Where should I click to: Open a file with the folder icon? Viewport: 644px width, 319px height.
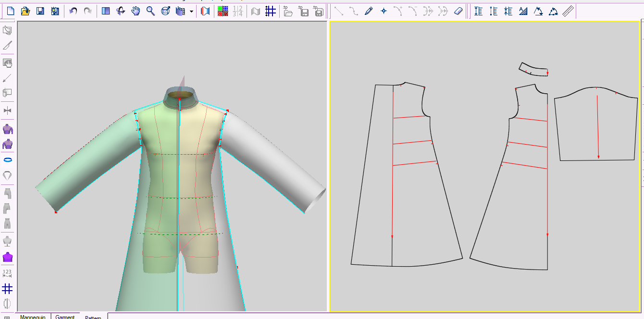tap(25, 11)
